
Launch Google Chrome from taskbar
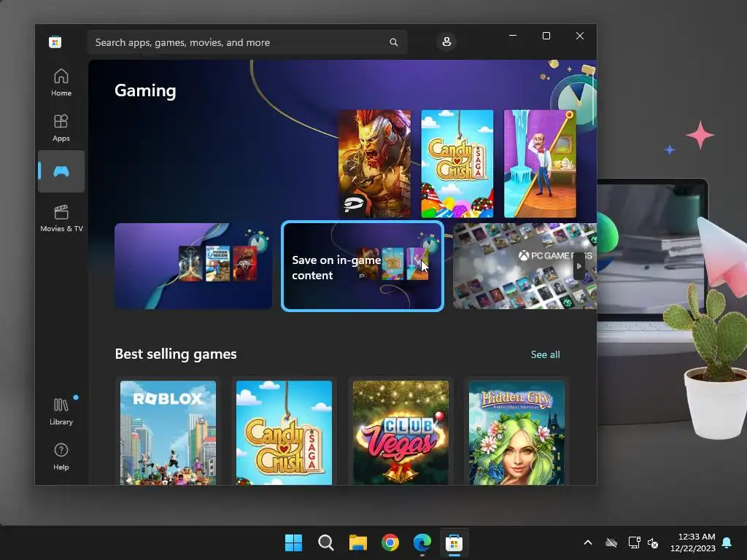390,542
